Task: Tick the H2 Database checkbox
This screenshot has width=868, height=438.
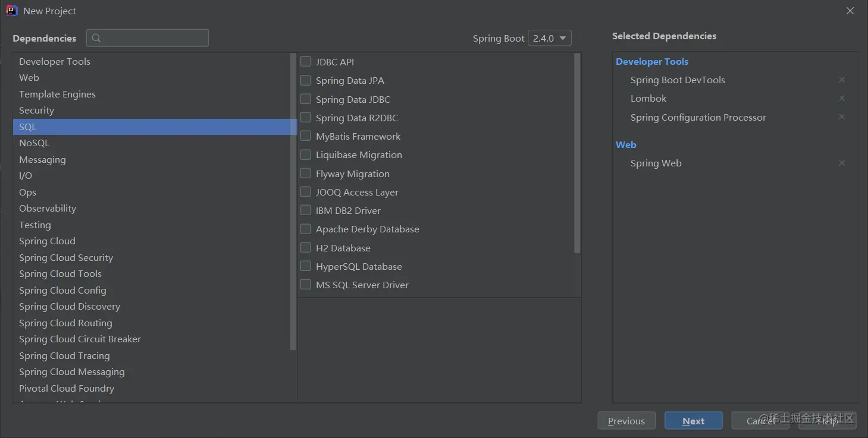Action: coord(306,248)
